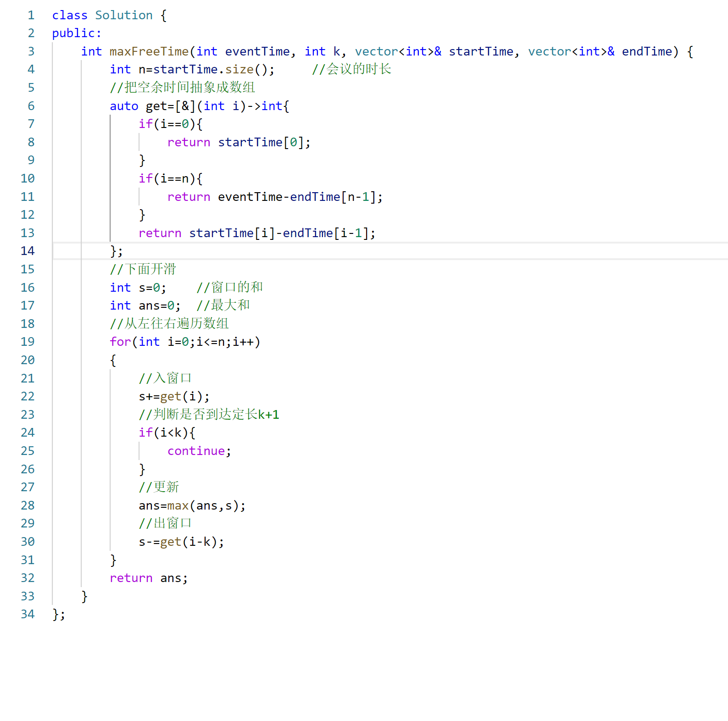Click the return ans statement
The height and width of the screenshot is (721, 728).
(149, 578)
